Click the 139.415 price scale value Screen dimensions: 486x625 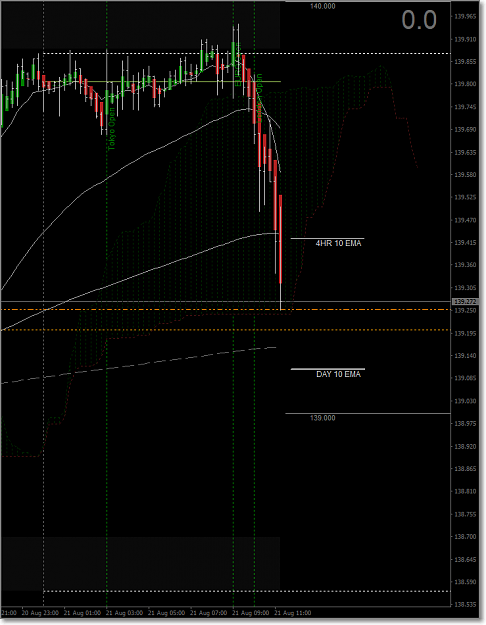click(x=465, y=242)
